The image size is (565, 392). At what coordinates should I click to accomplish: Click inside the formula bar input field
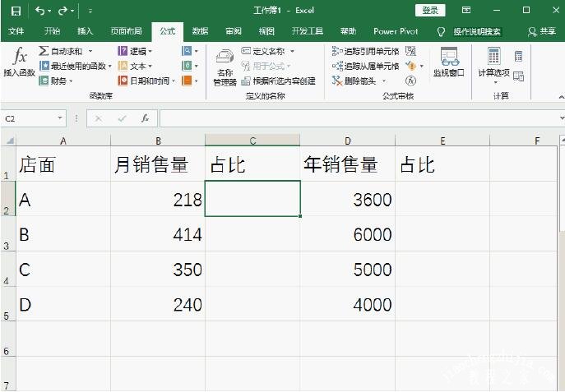(354, 118)
